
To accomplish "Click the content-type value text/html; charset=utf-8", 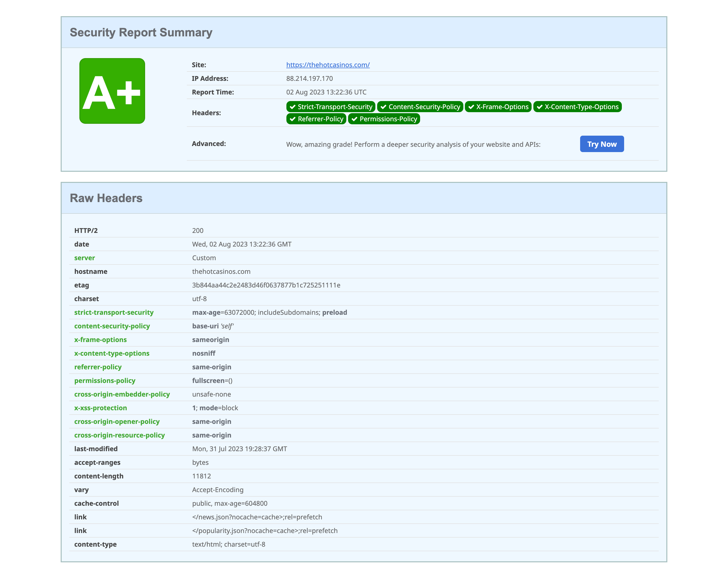I will coord(229,544).
